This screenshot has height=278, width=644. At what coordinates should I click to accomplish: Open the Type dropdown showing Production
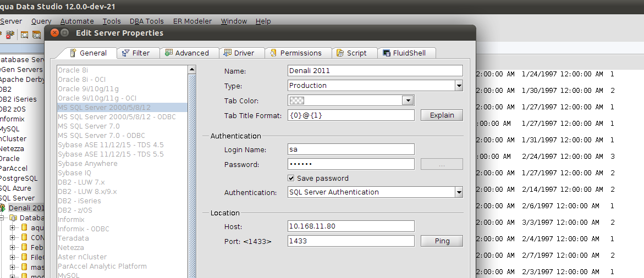coord(459,86)
